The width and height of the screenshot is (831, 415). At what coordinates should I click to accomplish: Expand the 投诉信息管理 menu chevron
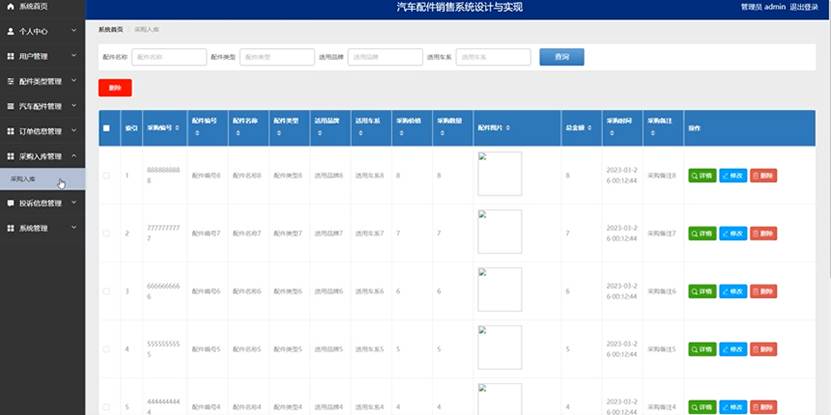point(74,202)
